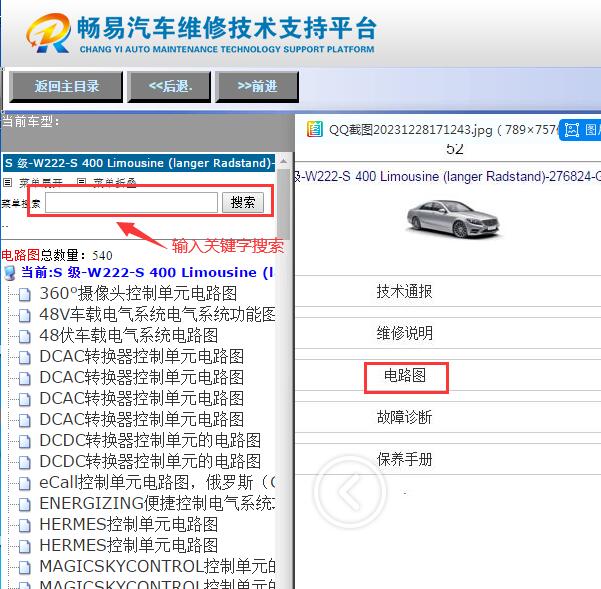Click document icon for 360°摄像头控制单元电路图
Viewport: 601px width, 589px height.
pyautogui.click(x=25, y=295)
